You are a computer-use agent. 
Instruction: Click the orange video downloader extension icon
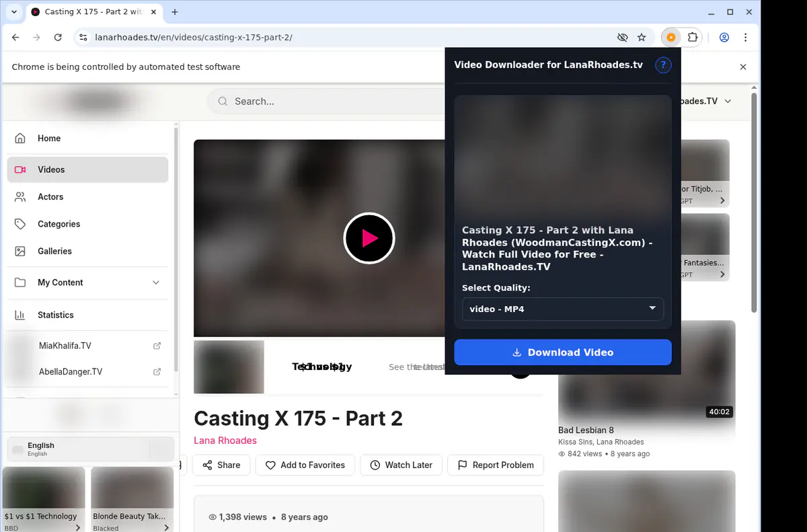(670, 38)
